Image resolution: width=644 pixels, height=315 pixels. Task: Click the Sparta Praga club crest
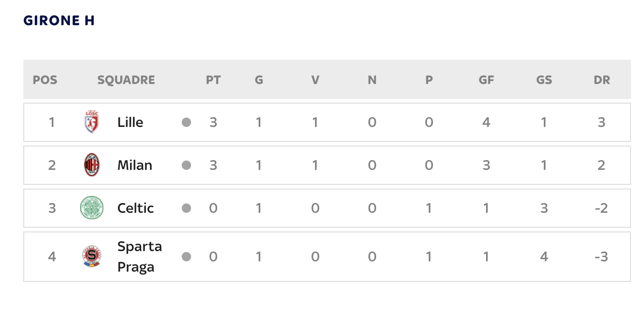tap(91, 257)
